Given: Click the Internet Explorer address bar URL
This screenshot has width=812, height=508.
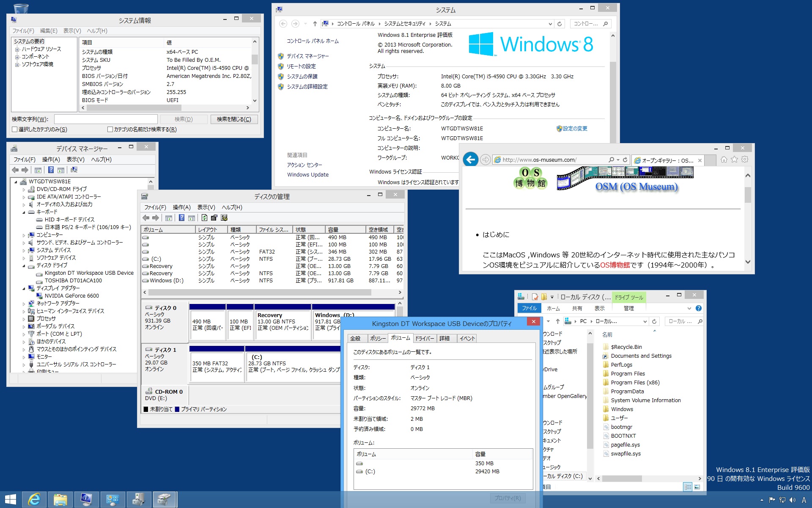Looking at the screenshot, I should 539,160.
